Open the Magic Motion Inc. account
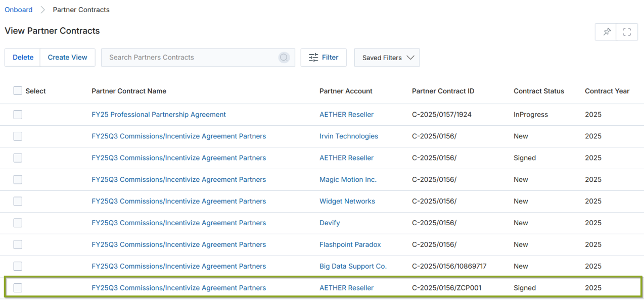 point(348,180)
